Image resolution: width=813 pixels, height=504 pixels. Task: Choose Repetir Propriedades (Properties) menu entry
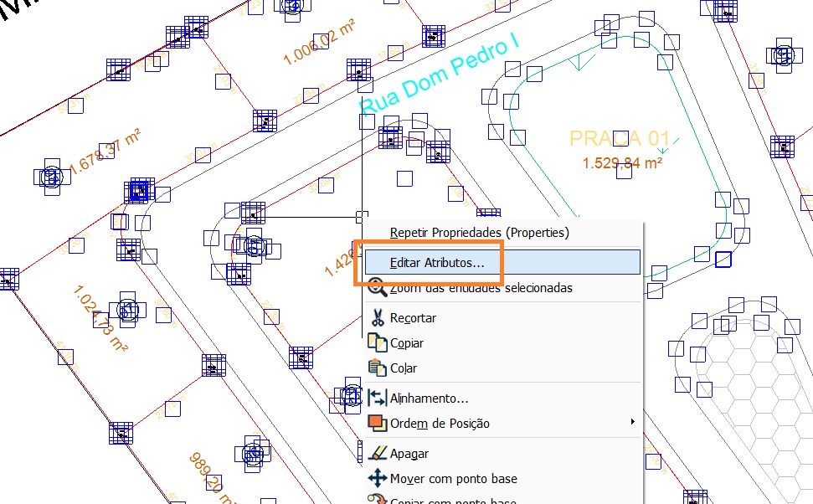click(479, 232)
